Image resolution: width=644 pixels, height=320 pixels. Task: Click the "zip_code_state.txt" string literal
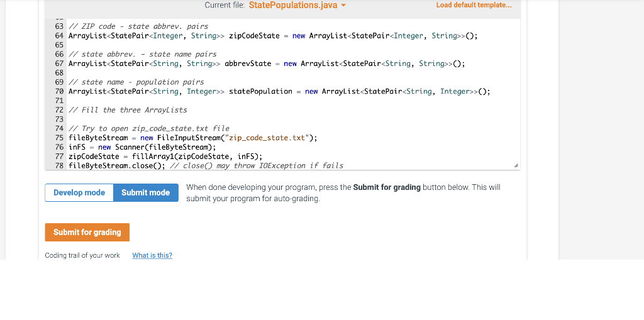267,138
